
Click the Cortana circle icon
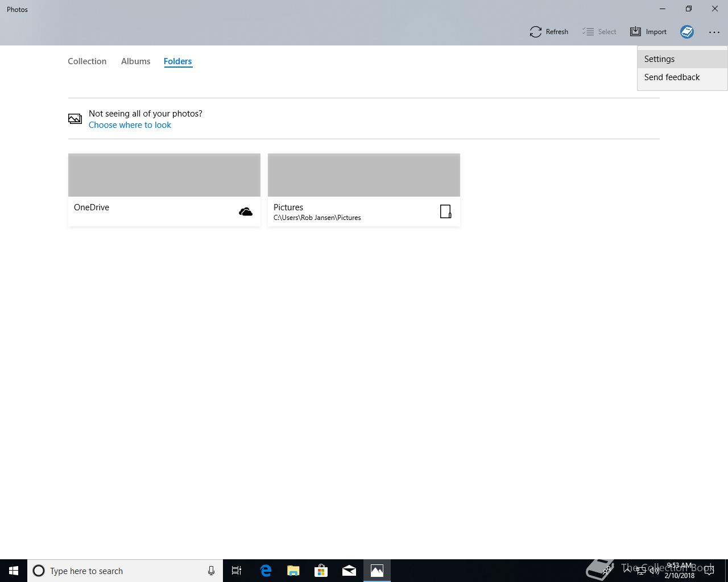39,571
